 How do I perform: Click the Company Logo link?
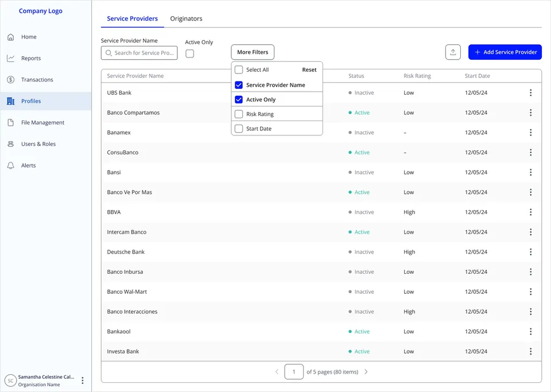click(41, 11)
